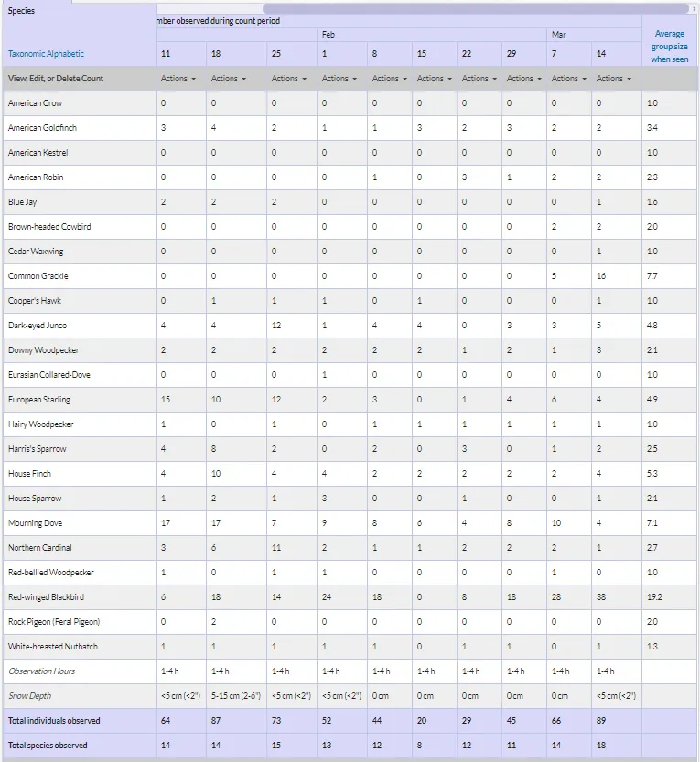Select the Cedar Waxwing row label
Screen dimensions: 700x762
pos(36,252)
